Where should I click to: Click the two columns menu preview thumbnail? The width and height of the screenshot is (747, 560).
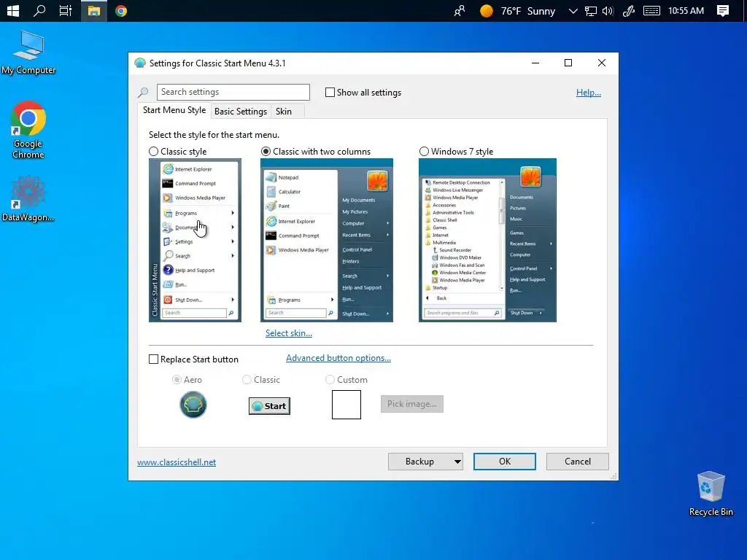[326, 240]
